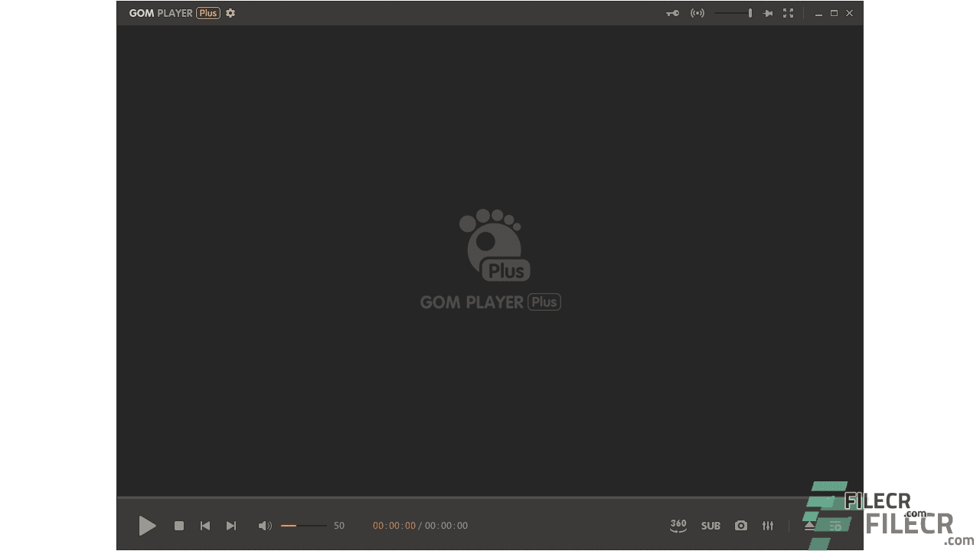Take a screenshot with the camera icon
Screen dimensions: 980x551
point(740,526)
